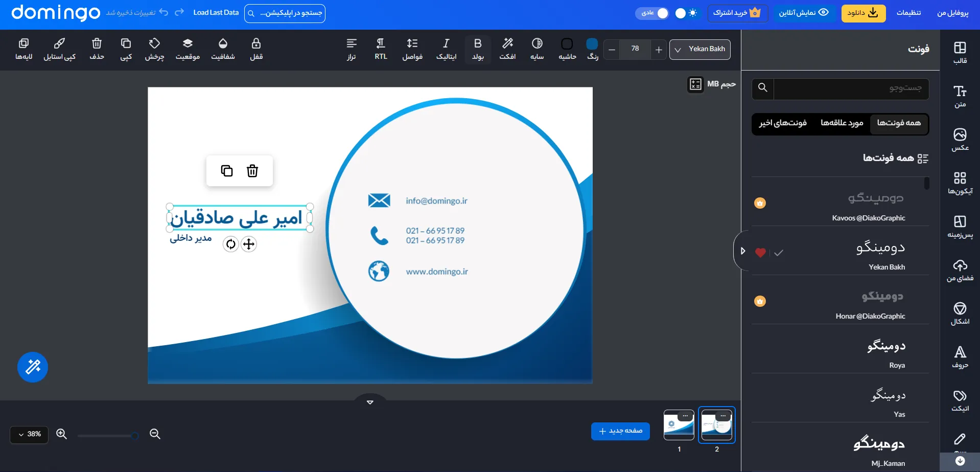Toggle Bold (بولد) formatting

click(x=478, y=49)
